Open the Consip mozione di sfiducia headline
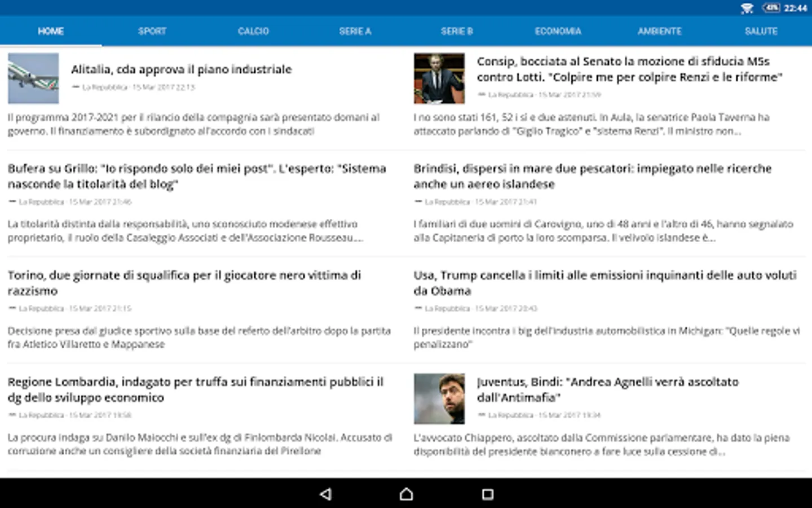Image resolution: width=812 pixels, height=508 pixels. pyautogui.click(x=630, y=69)
